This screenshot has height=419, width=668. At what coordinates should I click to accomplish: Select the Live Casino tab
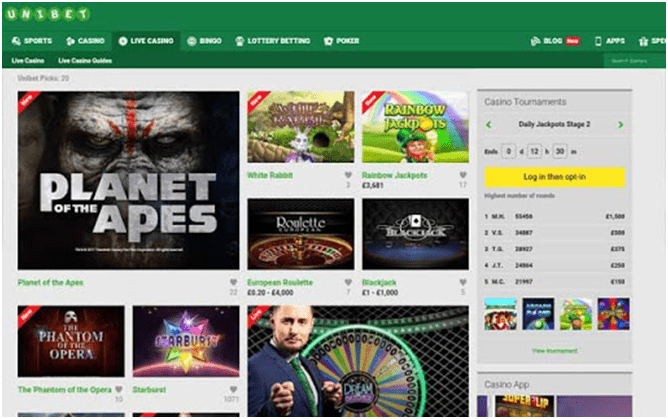tap(146, 41)
